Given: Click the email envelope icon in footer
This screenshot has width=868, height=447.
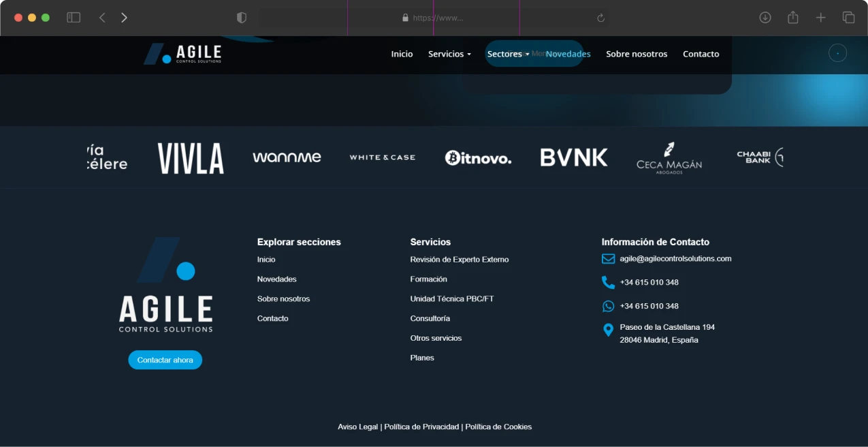Looking at the screenshot, I should (x=608, y=259).
